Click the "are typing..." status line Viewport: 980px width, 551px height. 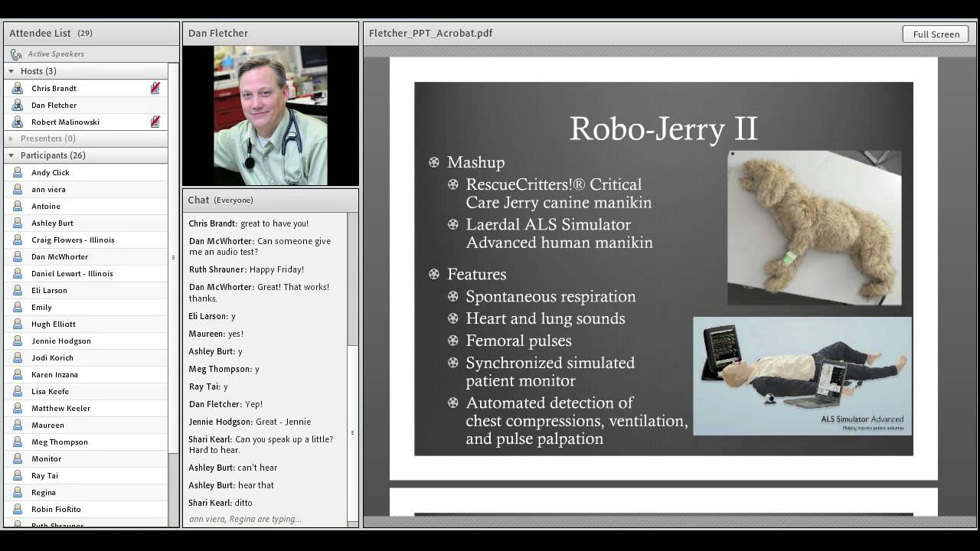pos(245,519)
